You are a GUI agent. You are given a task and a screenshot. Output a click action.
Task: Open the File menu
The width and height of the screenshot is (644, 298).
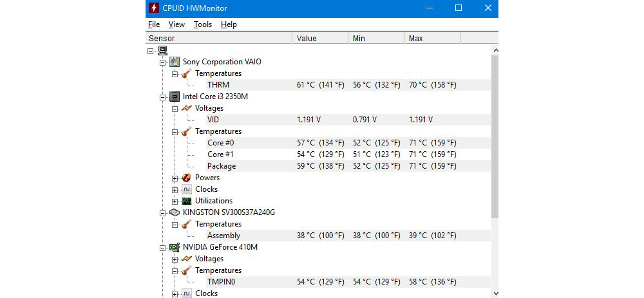coord(154,24)
